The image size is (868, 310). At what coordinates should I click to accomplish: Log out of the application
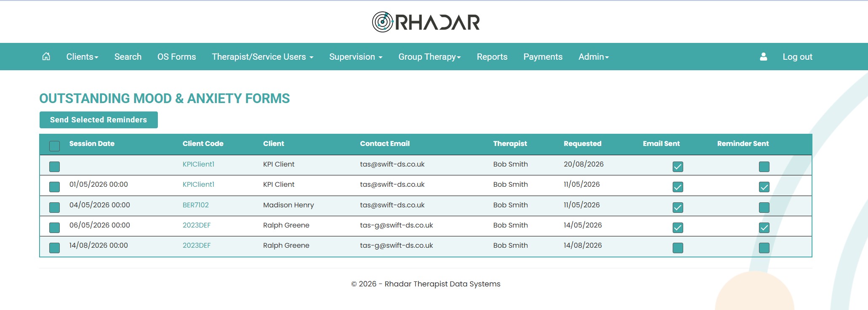point(797,57)
